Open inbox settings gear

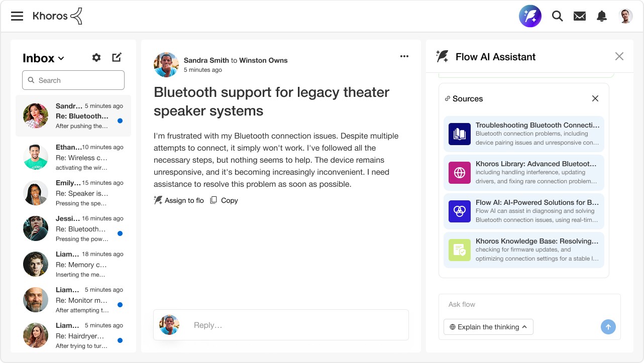tap(96, 58)
